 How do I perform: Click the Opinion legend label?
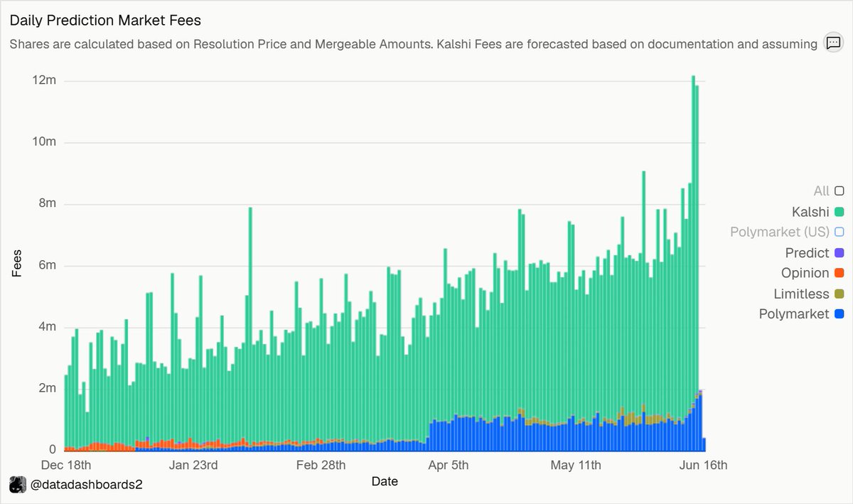coord(805,273)
